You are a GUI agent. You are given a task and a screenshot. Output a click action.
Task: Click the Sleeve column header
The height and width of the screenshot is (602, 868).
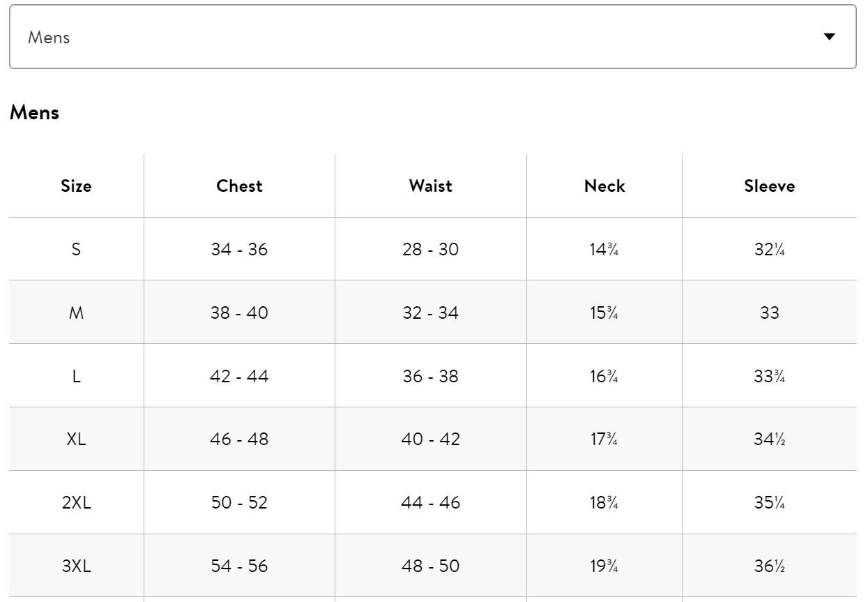[769, 186]
